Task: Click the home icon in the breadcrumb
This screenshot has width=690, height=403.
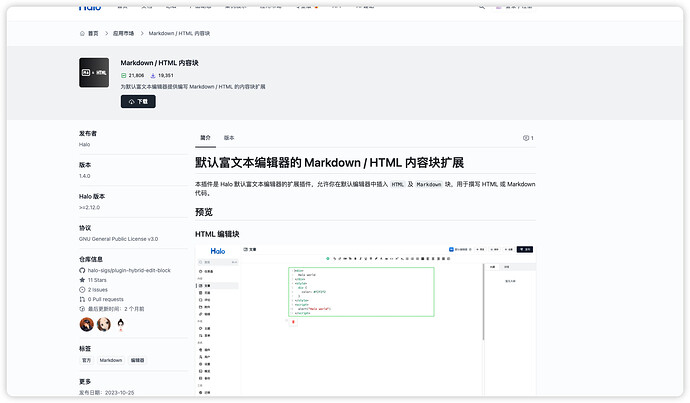Action: (x=82, y=33)
